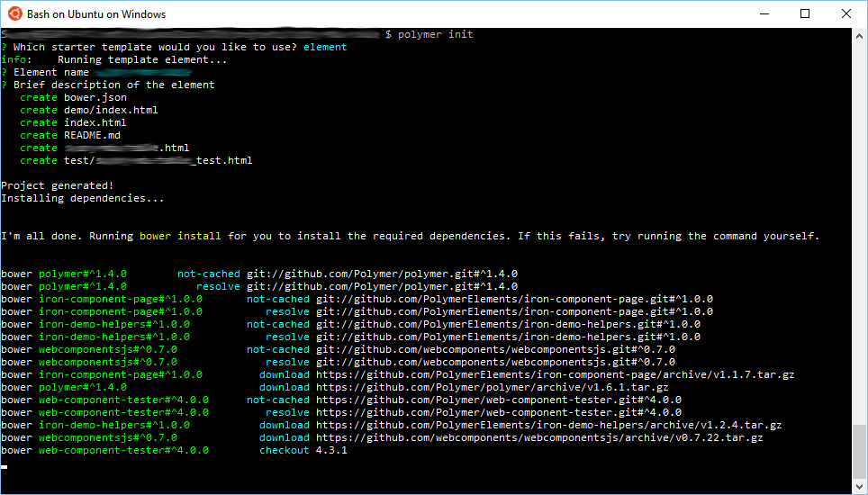Image resolution: width=868 pixels, height=495 pixels.
Task: Click the blinking cursor at the prompt
Action: 5,467
